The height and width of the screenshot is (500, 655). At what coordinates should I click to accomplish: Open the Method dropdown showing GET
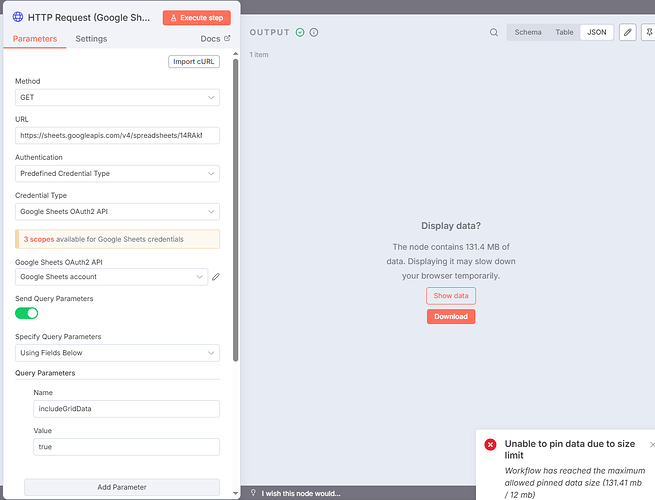click(x=117, y=97)
